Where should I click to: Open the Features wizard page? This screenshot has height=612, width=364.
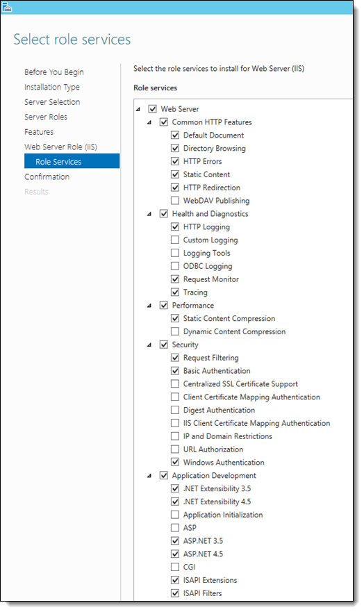point(39,132)
